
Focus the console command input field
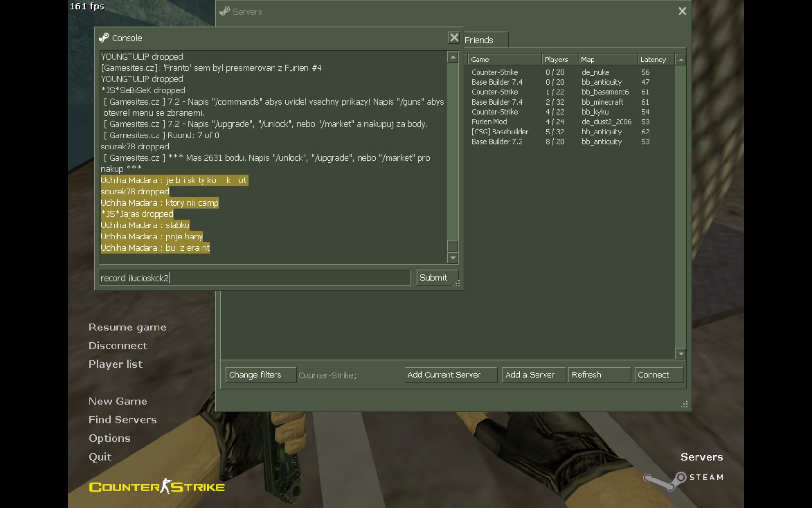tap(255, 278)
